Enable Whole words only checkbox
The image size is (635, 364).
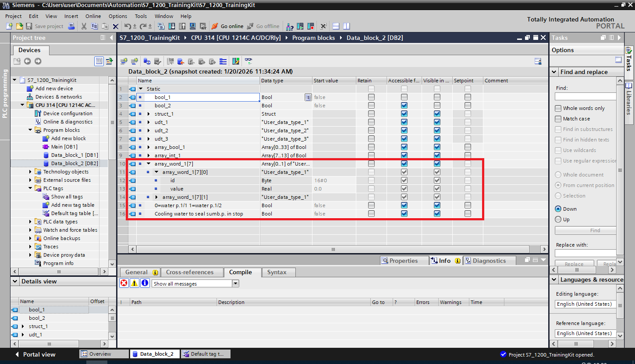558,108
